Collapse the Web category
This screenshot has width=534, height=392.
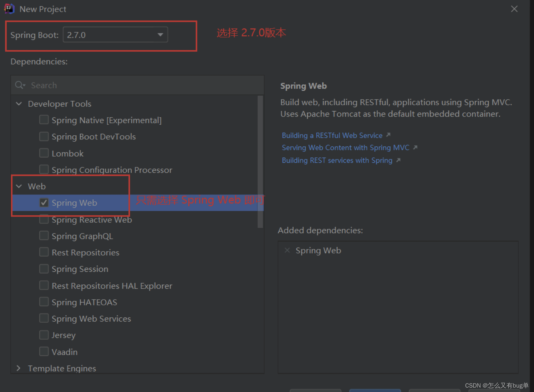click(x=19, y=186)
